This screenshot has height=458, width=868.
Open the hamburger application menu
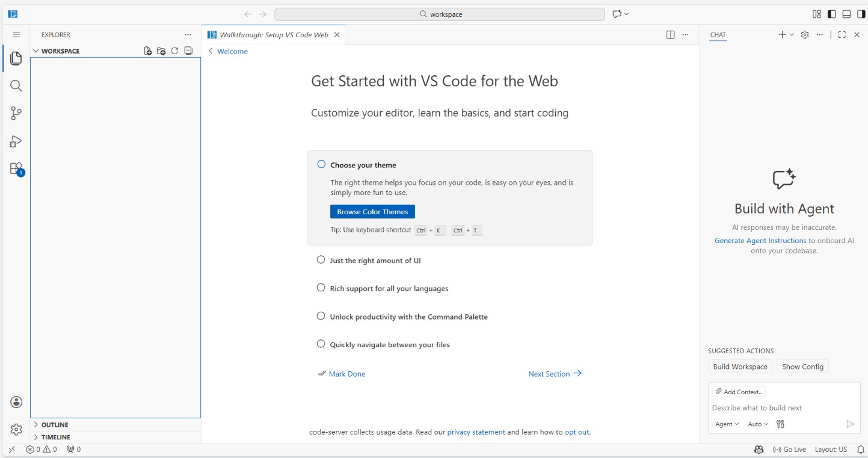pos(16,35)
